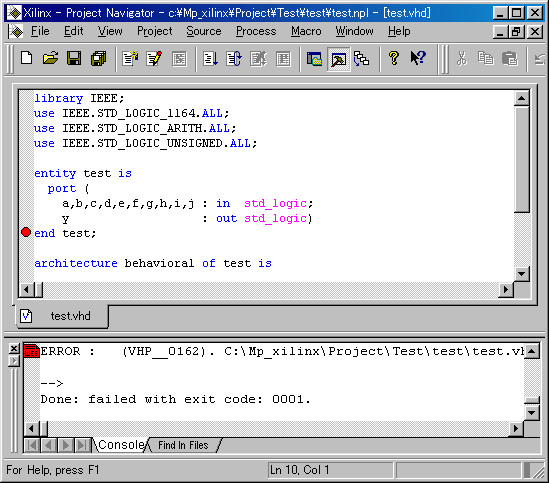Toggle the pressed hammer view toolbar icon
Image resolution: width=549 pixels, height=483 pixels.
point(338,59)
